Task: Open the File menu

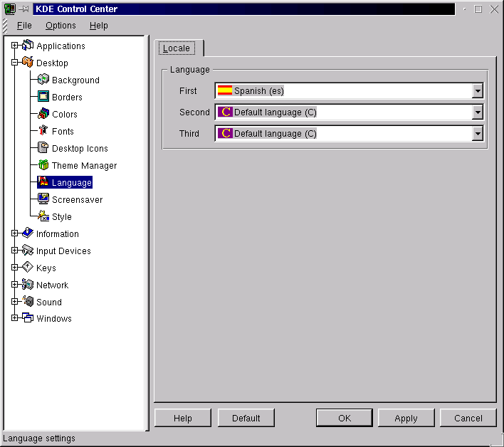Action: 24,26
